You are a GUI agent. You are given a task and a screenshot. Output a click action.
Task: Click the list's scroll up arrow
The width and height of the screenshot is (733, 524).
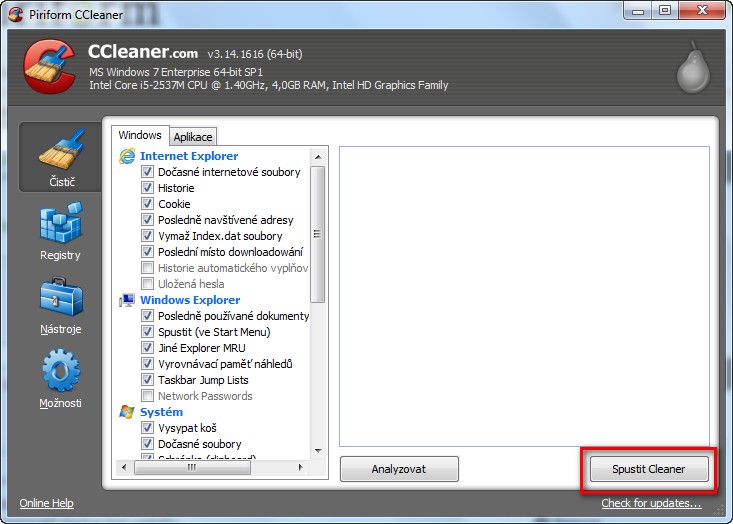pyautogui.click(x=318, y=157)
